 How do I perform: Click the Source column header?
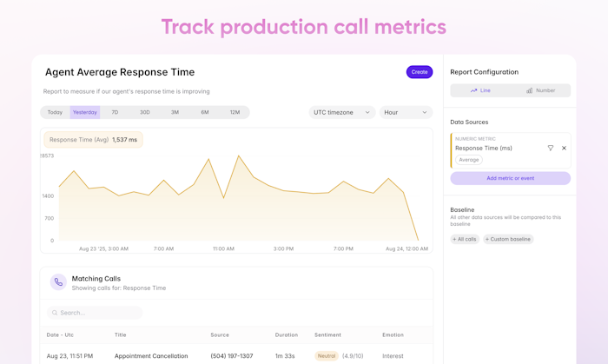point(220,335)
